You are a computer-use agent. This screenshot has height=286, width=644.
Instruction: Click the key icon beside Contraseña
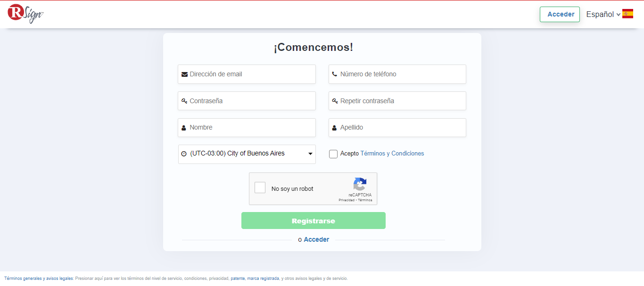(184, 101)
